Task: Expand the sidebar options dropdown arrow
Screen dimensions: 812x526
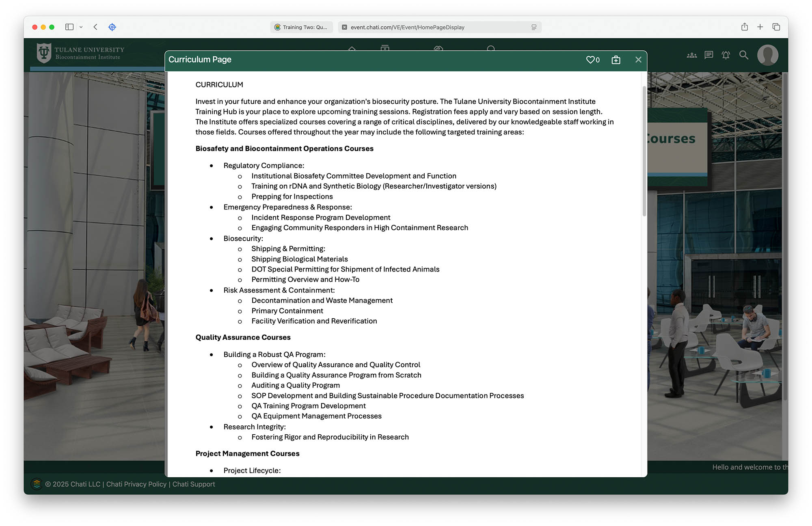Action: 81,27
